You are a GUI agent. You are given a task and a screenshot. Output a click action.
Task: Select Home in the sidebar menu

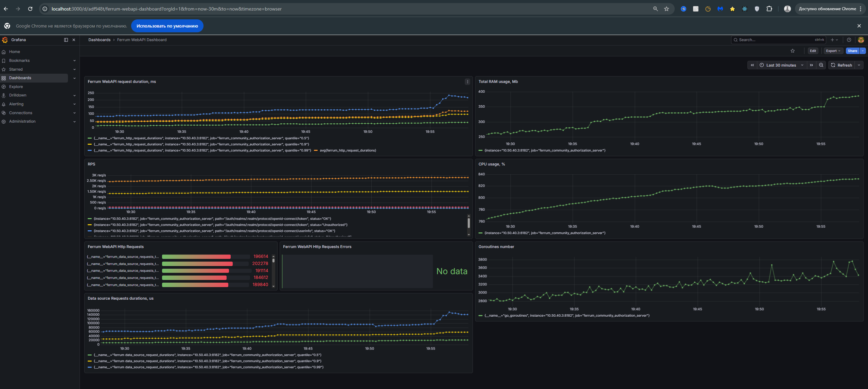tap(15, 52)
